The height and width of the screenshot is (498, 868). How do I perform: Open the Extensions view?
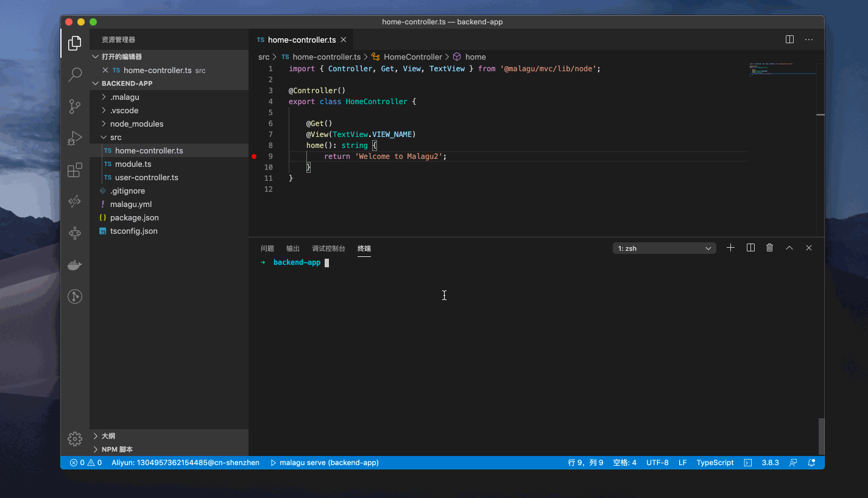coord(75,170)
